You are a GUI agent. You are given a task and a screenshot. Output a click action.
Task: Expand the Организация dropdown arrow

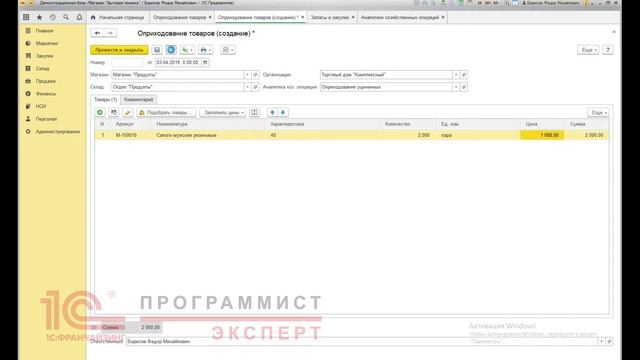[x=456, y=75]
